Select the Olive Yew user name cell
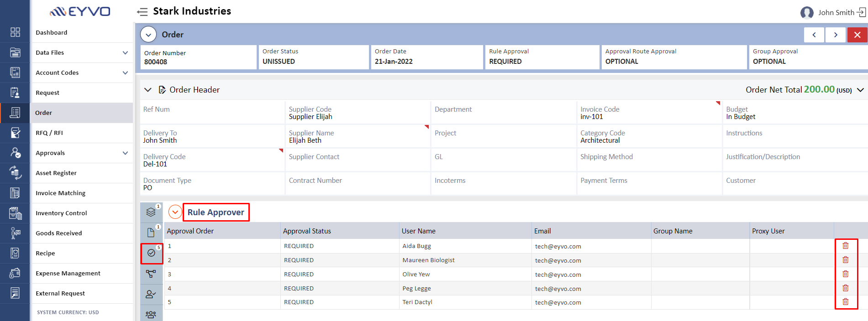 [465, 274]
